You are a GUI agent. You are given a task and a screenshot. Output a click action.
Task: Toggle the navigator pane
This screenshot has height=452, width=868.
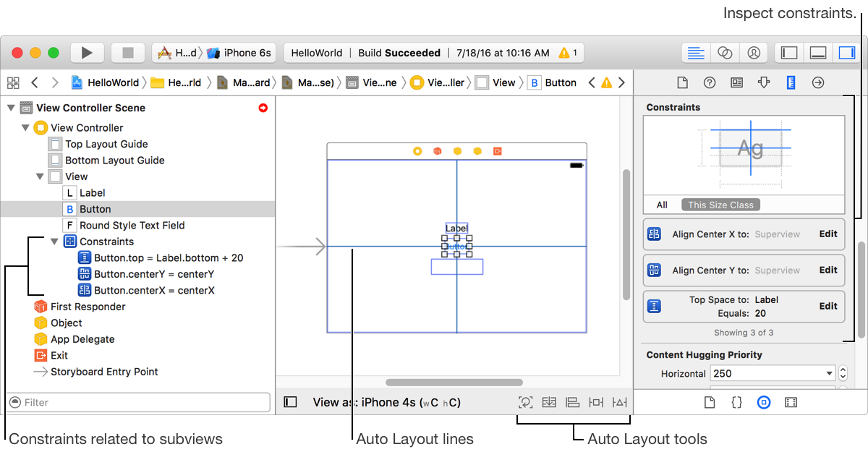pyautogui.click(x=789, y=53)
